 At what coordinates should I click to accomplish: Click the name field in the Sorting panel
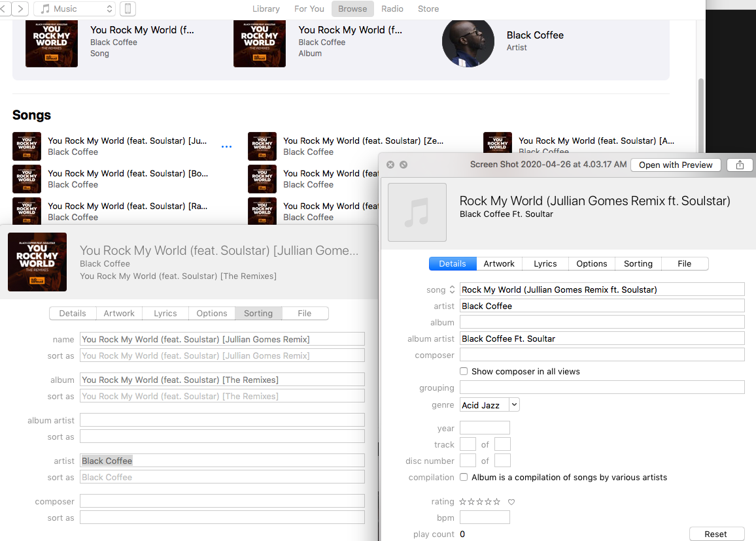pyautogui.click(x=222, y=339)
